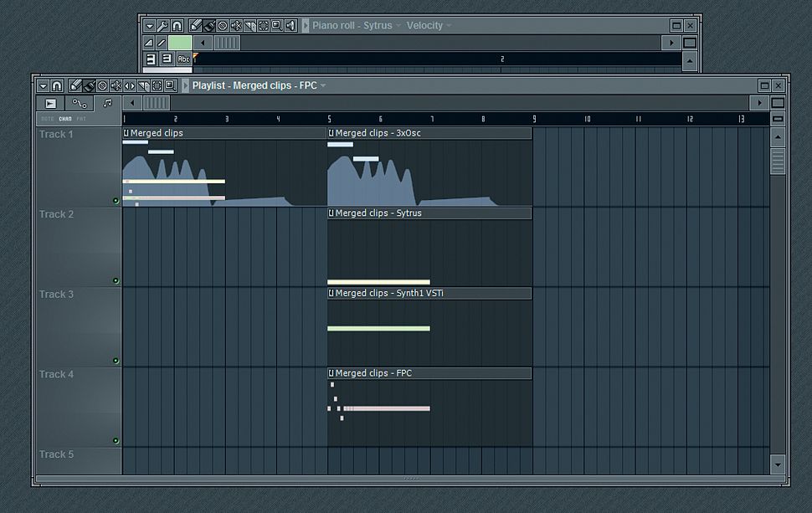This screenshot has height=513, width=812.
Task: Select the Piano roll pencil draw tool
Action: click(x=195, y=25)
